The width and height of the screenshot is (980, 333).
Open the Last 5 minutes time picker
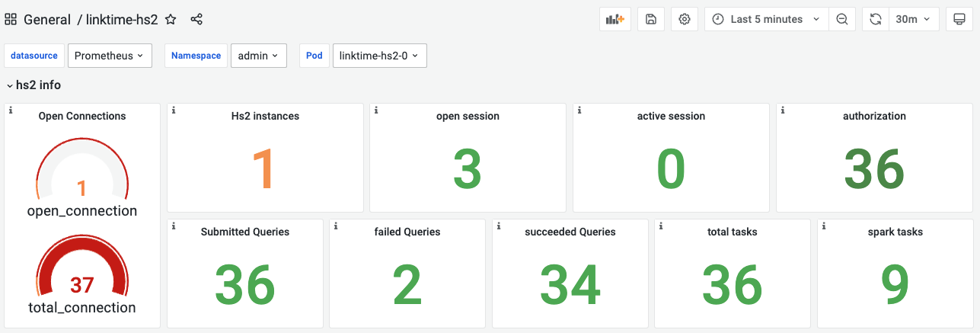pos(767,19)
